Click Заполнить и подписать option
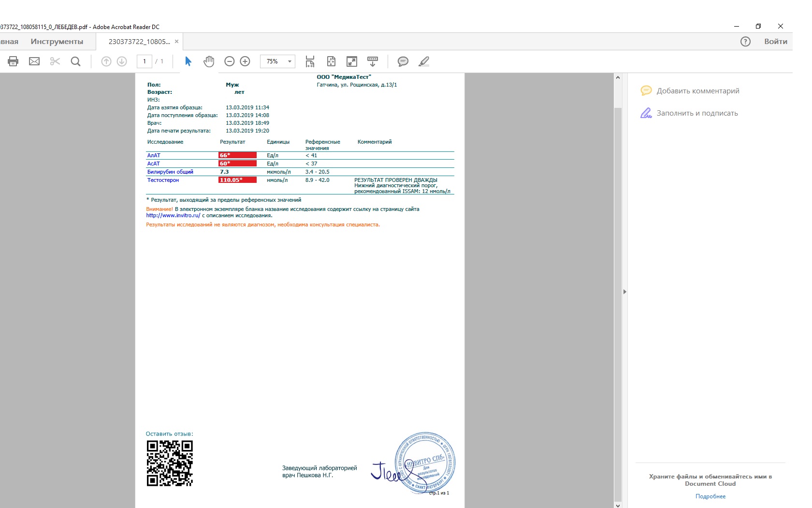 (697, 113)
